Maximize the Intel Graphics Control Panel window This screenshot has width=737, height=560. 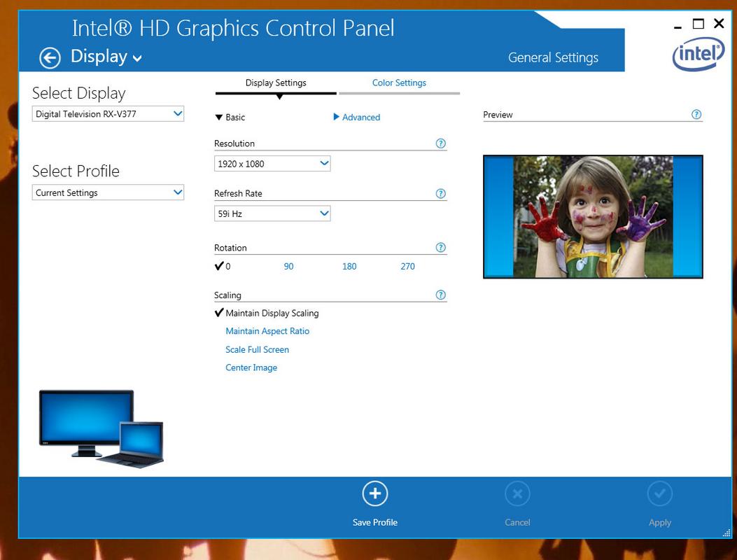click(699, 24)
